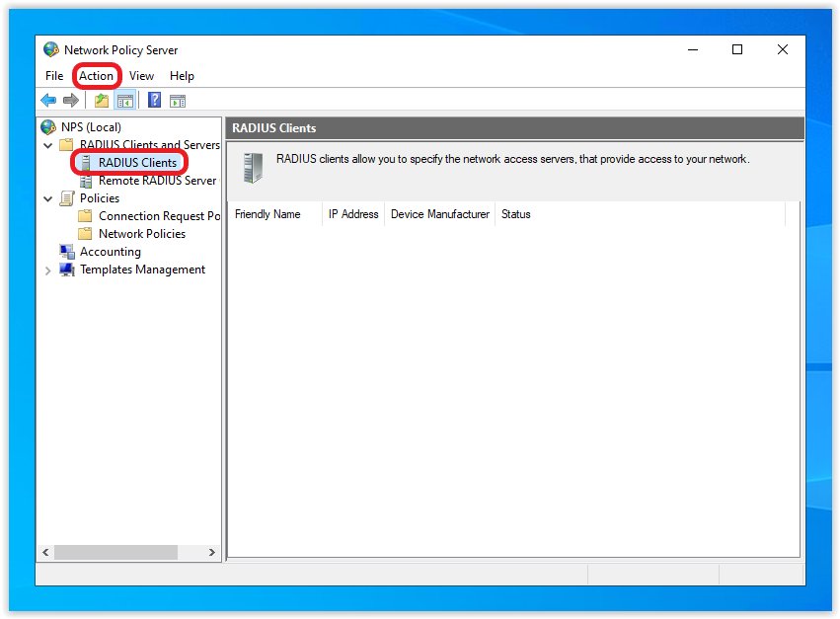
Task: Click the RADIUS Clients server icon
Action: point(86,163)
